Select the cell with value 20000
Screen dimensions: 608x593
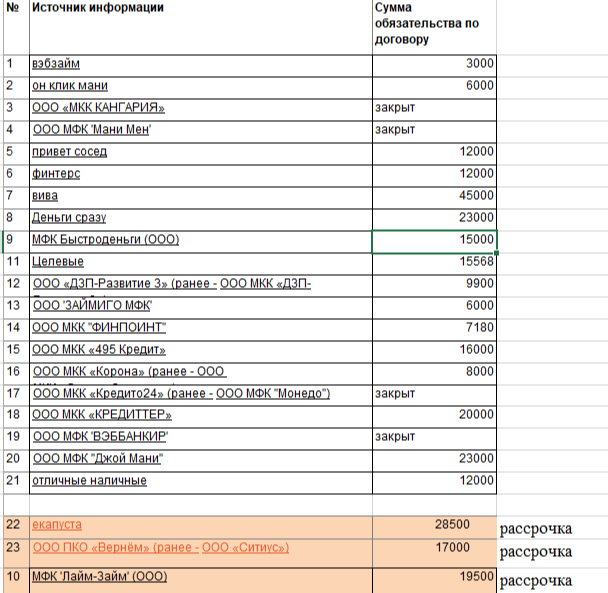[x=434, y=417]
